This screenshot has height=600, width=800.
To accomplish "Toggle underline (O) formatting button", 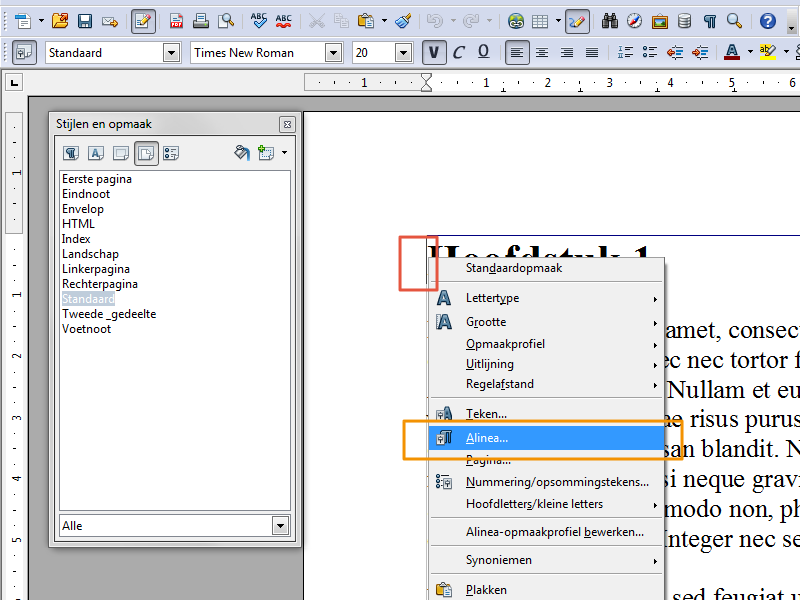I will coord(484,53).
